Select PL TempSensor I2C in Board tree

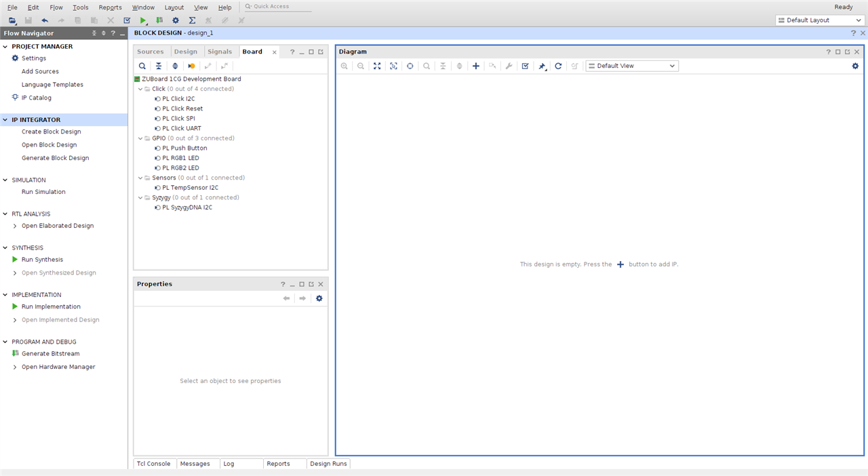tap(190, 188)
